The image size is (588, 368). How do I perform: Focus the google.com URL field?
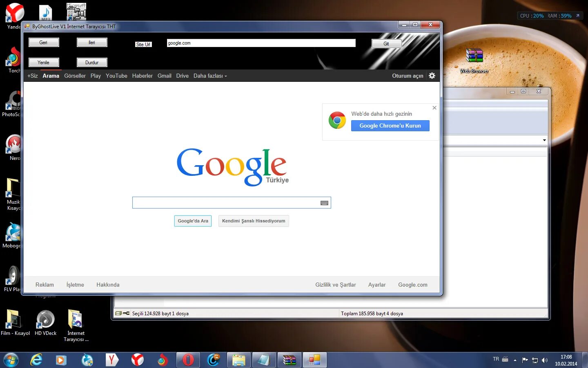click(x=261, y=43)
